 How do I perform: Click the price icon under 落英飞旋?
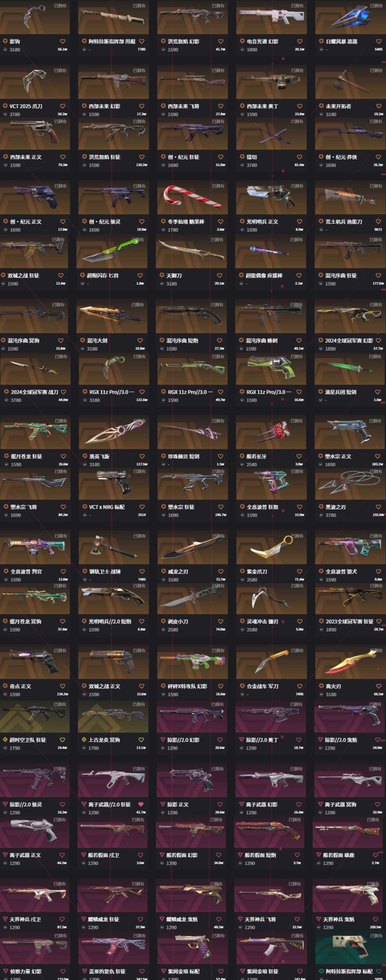84,464
